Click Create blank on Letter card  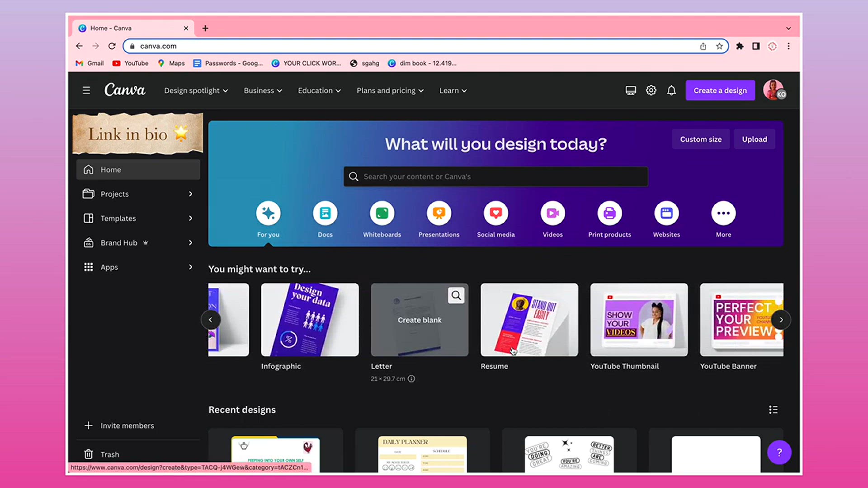click(420, 320)
